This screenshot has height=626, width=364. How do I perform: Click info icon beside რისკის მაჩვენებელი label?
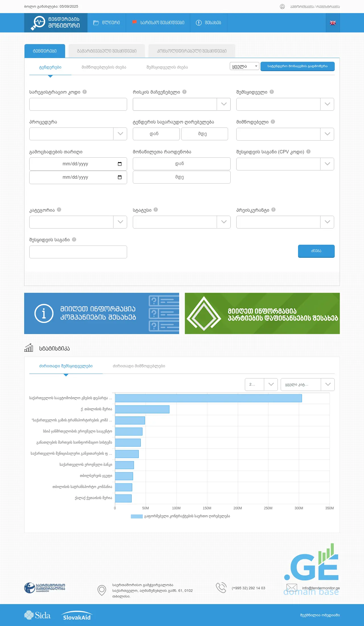pos(185,92)
